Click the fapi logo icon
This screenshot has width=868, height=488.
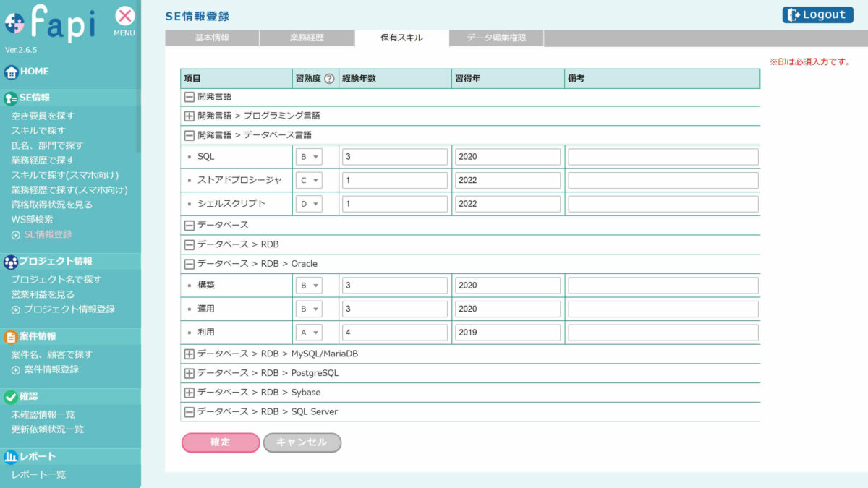[15, 24]
